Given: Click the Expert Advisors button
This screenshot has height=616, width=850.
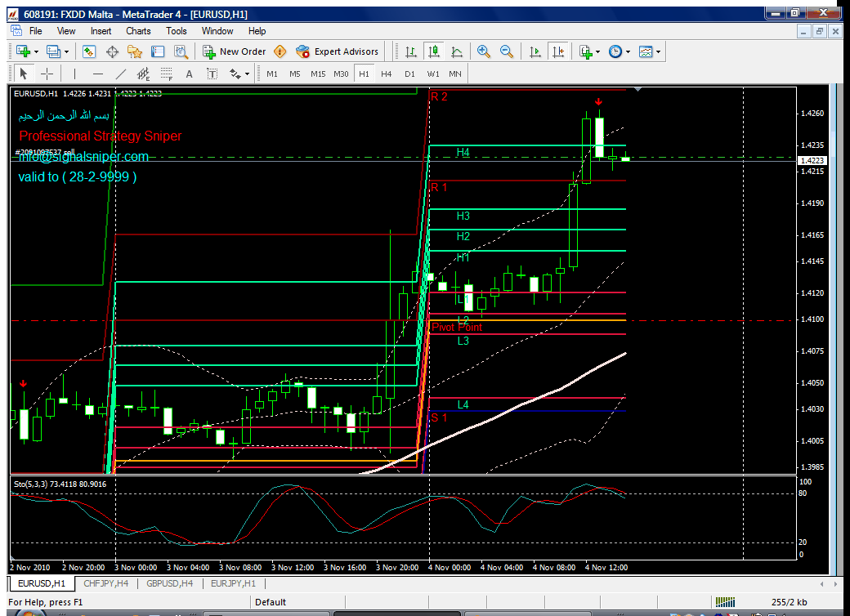Looking at the screenshot, I should click(x=338, y=51).
